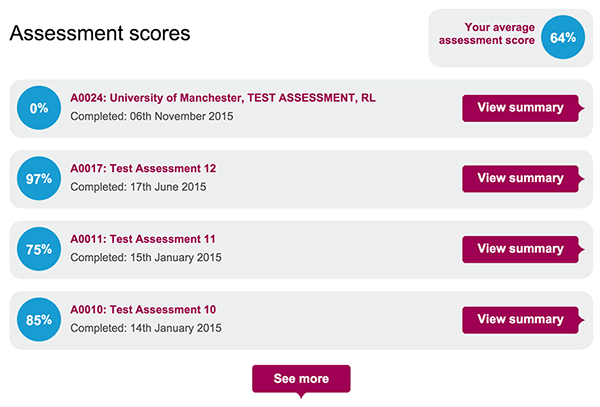Screen dimensions: 600x407
Task: View summary for the A0024 assessment
Action: pos(520,108)
